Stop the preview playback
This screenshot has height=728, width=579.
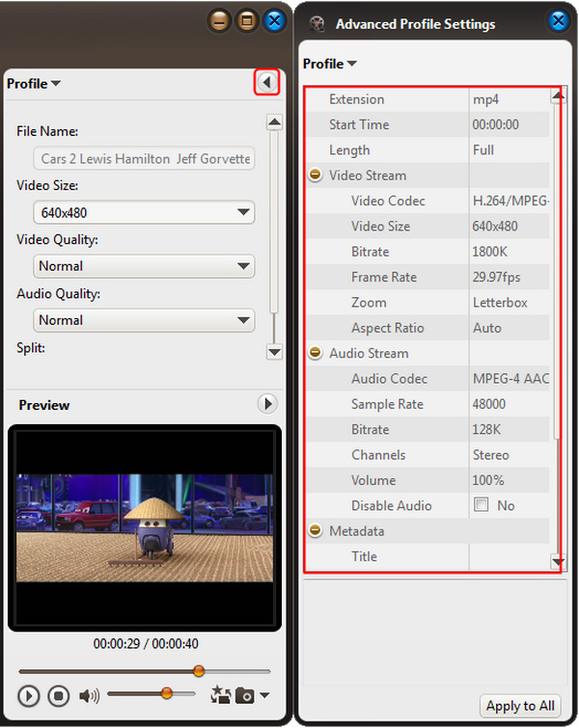pos(59,696)
